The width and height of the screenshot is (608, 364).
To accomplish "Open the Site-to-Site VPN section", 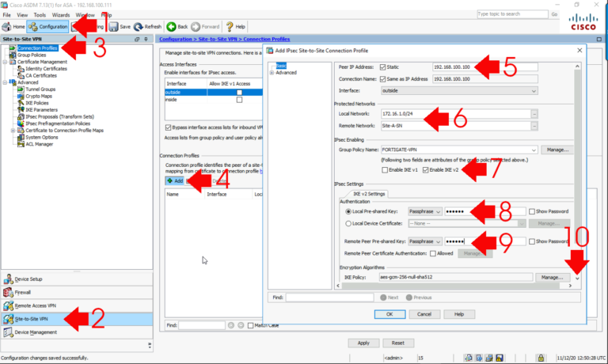I will [x=77, y=319].
